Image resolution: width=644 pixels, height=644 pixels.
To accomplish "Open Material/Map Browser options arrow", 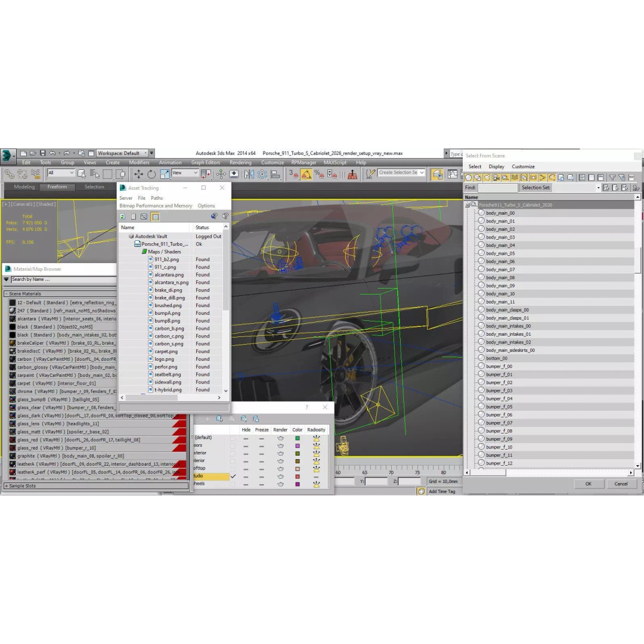I will [x=6, y=279].
